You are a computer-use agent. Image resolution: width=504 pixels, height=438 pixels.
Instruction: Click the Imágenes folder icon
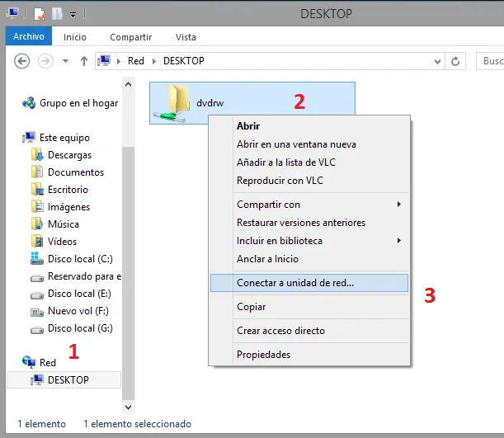[37, 207]
